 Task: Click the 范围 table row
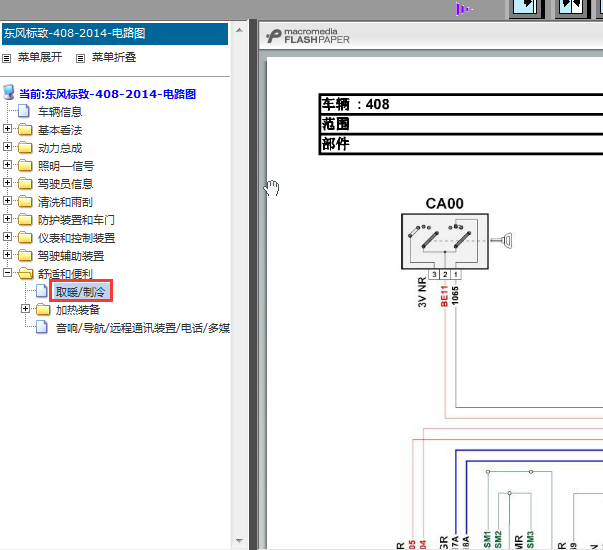[x=461, y=124]
